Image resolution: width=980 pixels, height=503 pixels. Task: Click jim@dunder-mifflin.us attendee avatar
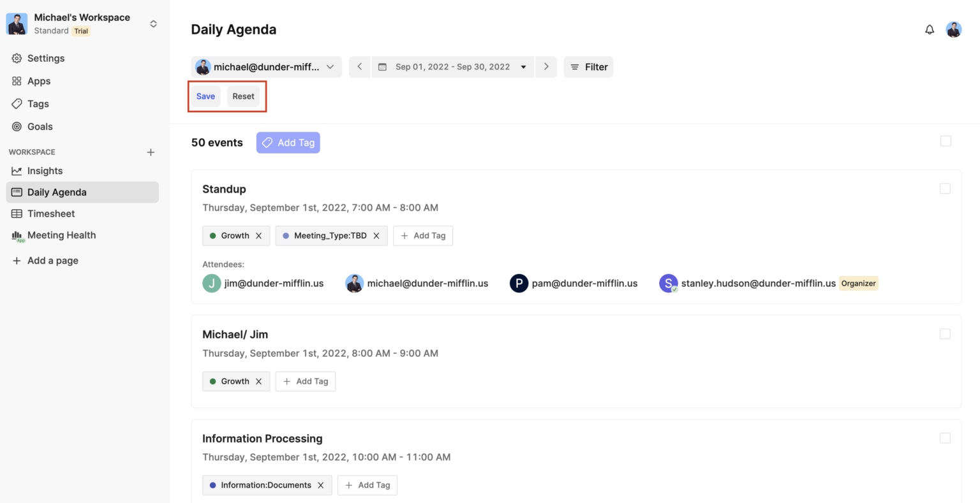[x=212, y=283]
